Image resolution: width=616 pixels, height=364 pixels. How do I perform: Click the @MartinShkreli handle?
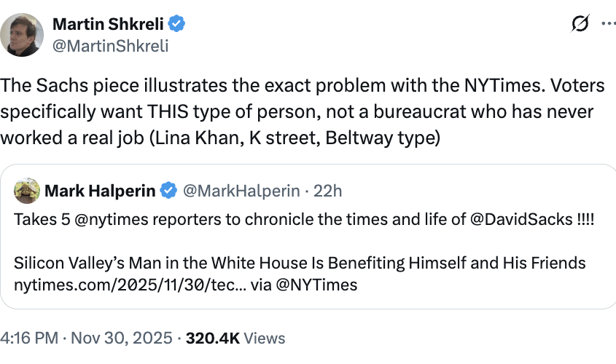coord(110,46)
